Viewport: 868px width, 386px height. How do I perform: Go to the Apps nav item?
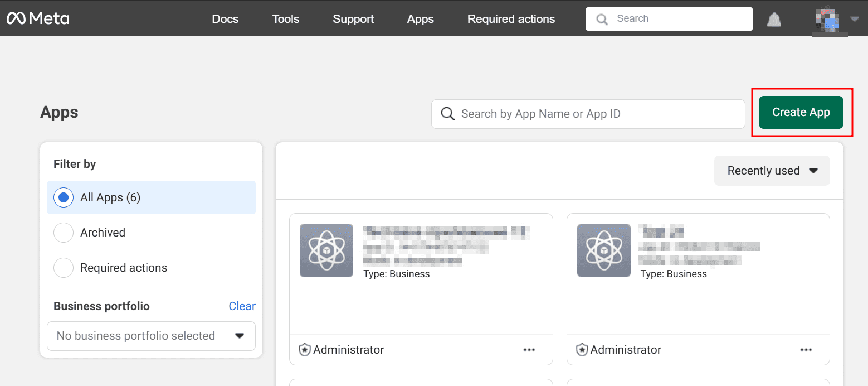[x=421, y=19]
